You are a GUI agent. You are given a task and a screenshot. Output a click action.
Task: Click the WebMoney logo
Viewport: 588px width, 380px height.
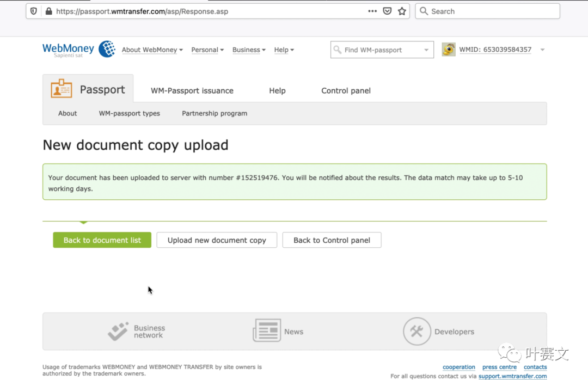click(x=78, y=50)
